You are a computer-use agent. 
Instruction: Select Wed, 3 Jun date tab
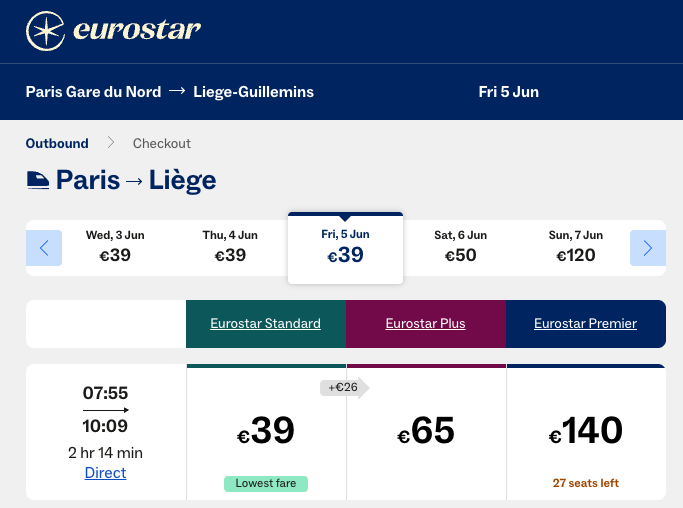tap(115, 247)
